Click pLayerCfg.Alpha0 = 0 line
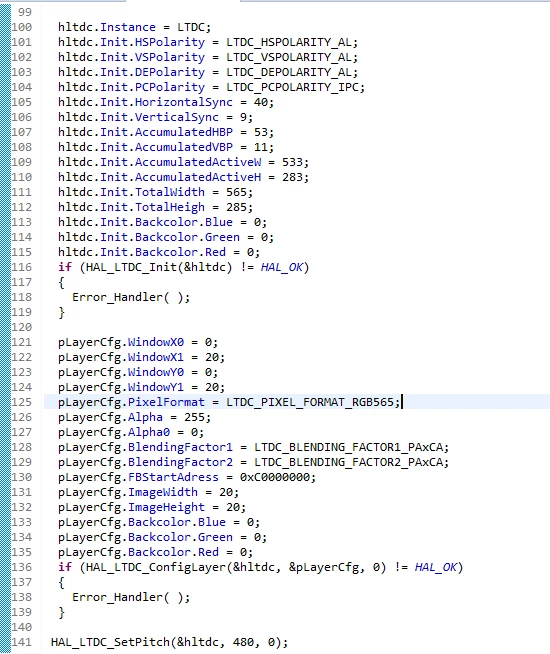This screenshot has height=654, width=550. click(131, 433)
